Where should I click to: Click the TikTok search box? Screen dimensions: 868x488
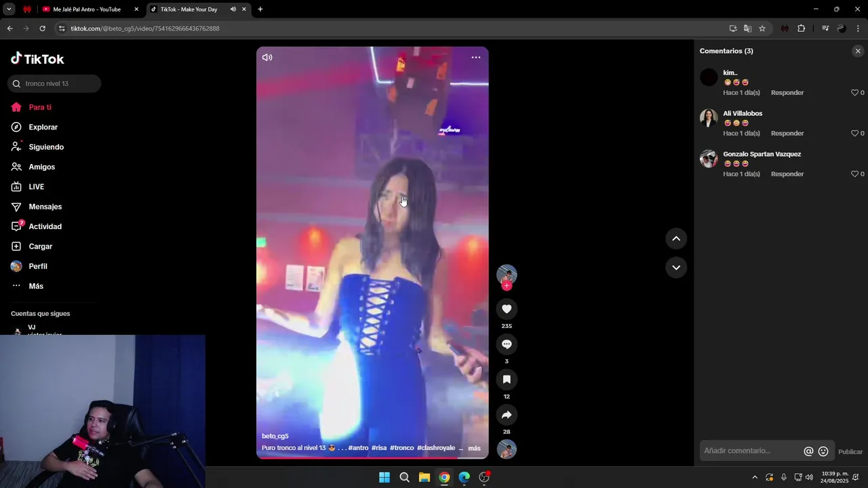pyautogui.click(x=54, y=83)
